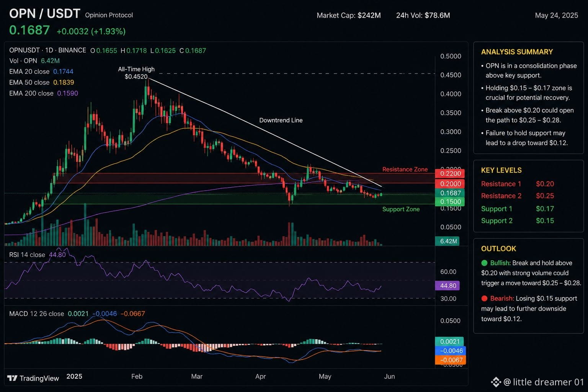Open the OPNUSDT · 1D · BINANCE symbol legend
Viewport: 588px width, 392px height.
pyautogui.click(x=48, y=50)
